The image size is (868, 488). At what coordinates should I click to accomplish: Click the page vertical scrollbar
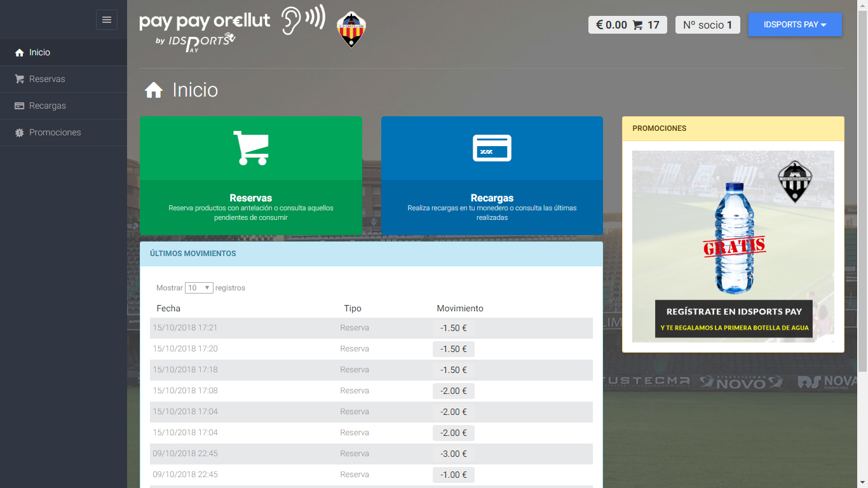pyautogui.click(x=862, y=191)
